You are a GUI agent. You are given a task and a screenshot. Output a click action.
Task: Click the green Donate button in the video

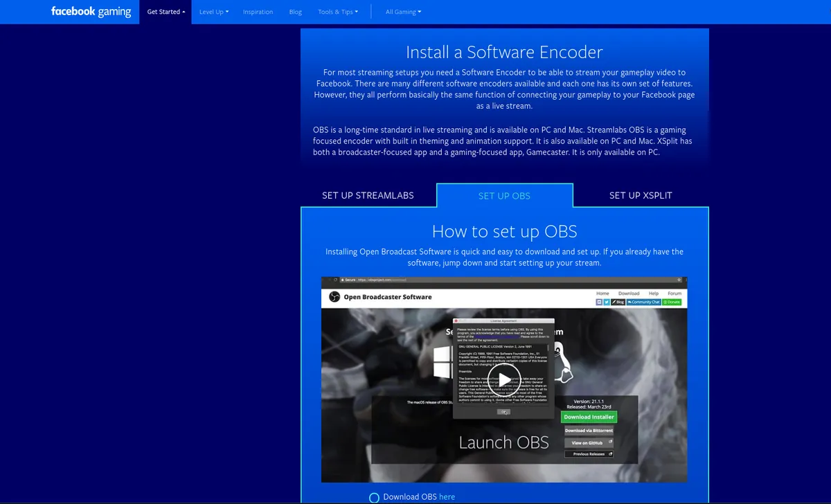[672, 302]
